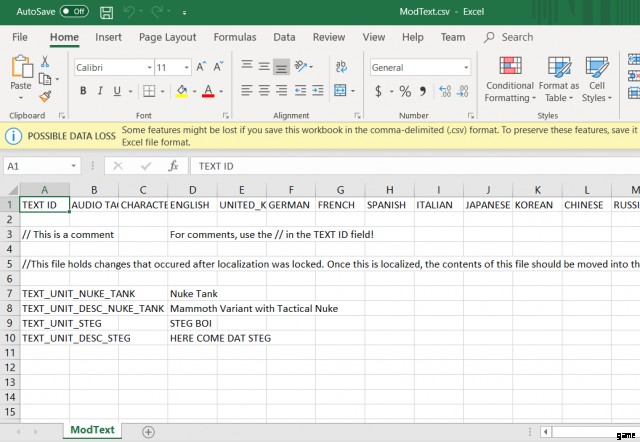Click the Insert Function fx icon

pos(173,166)
